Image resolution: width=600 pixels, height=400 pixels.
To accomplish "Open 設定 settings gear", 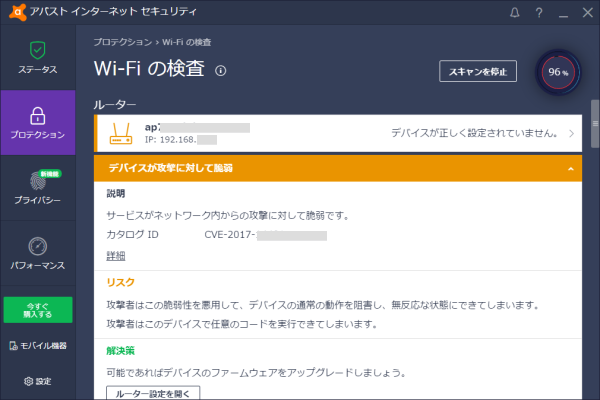I will (38, 381).
